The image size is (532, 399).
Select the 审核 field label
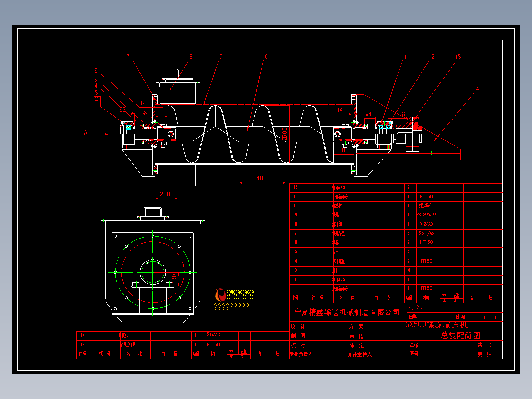357,337
